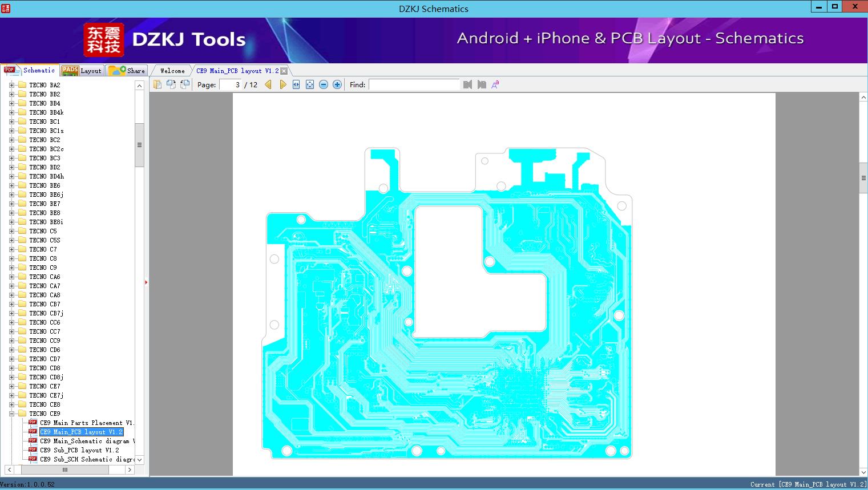Go to the next page arrow

[x=282, y=84]
